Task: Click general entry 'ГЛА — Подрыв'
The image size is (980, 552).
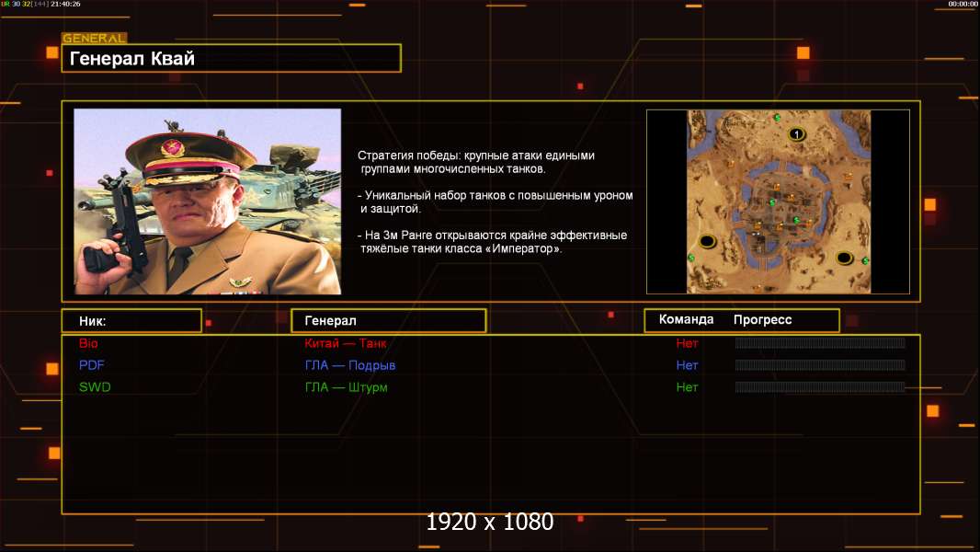Action: click(350, 365)
